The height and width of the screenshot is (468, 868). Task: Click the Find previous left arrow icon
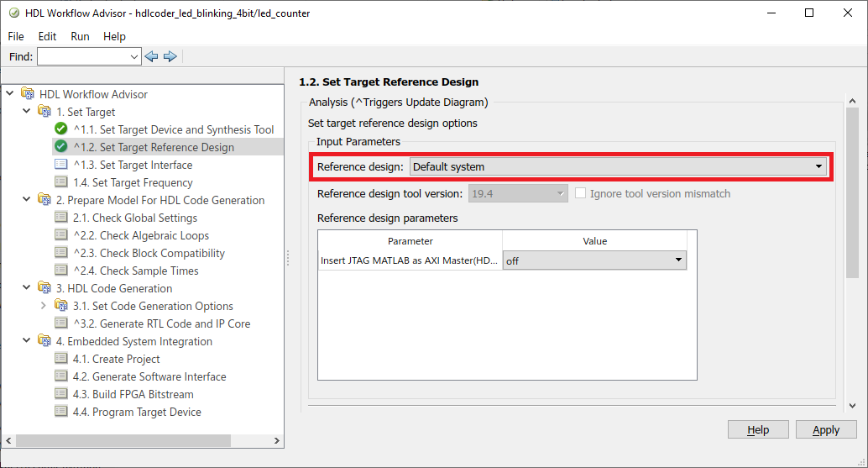coord(151,56)
